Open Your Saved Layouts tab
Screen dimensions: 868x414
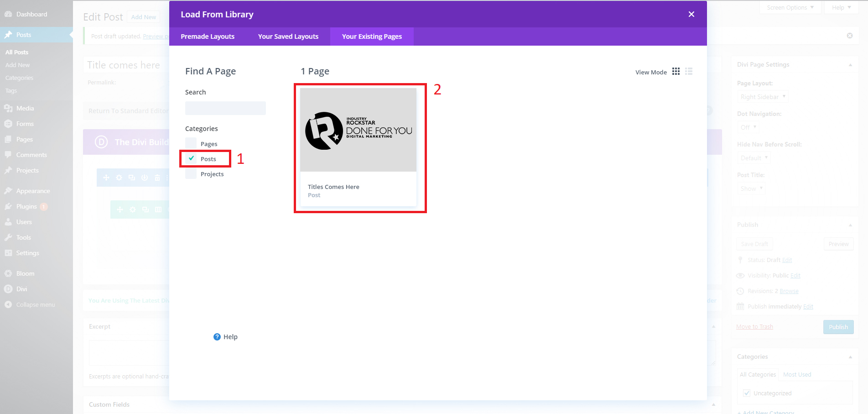288,37
